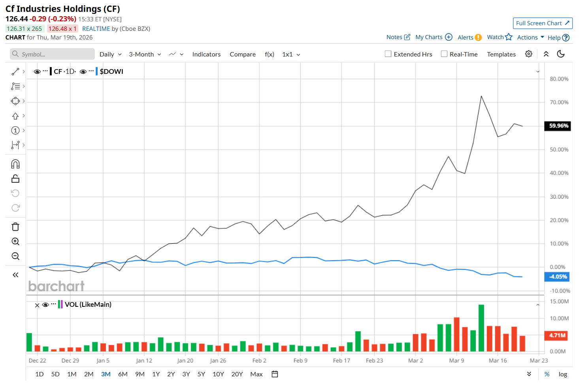
Task: Collapse the drawing tools sidebar
Action: tap(15, 275)
